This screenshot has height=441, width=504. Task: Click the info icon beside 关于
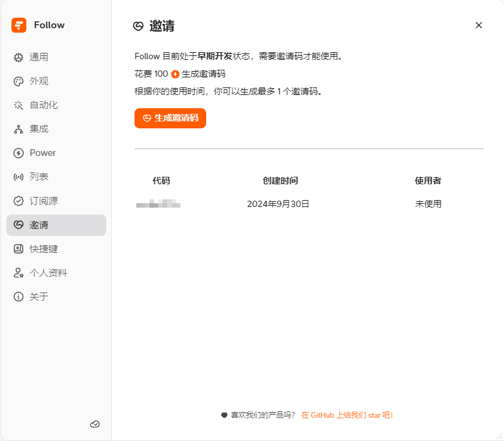click(x=18, y=296)
